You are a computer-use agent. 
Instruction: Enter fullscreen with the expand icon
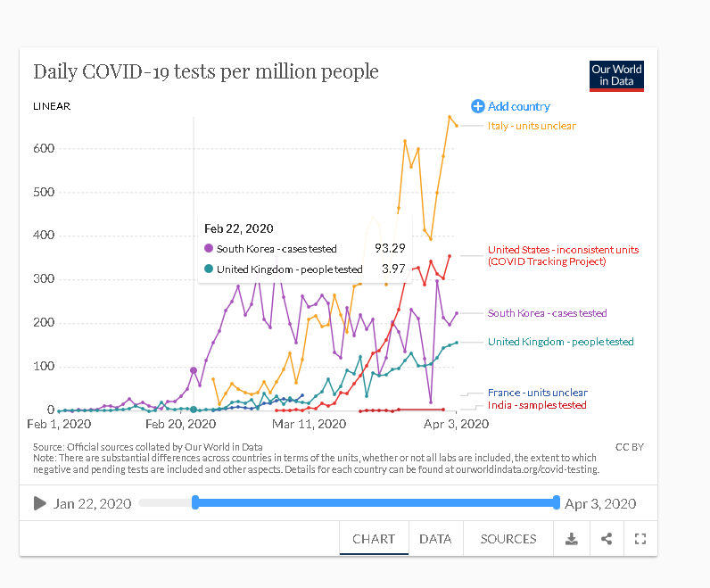640,539
